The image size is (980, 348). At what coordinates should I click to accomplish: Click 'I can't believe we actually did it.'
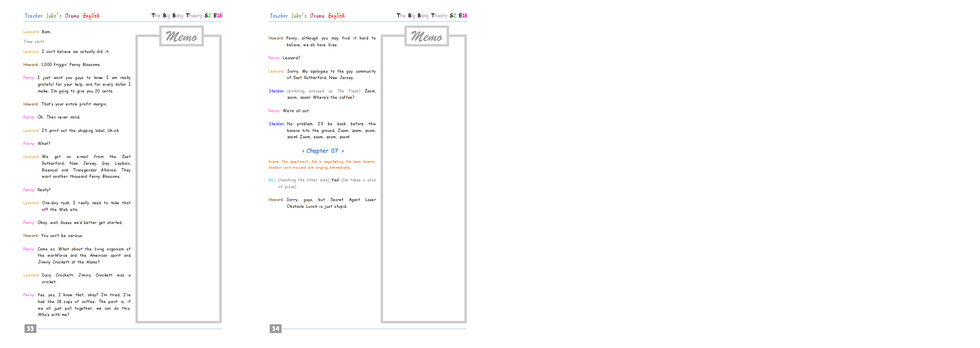[76, 52]
